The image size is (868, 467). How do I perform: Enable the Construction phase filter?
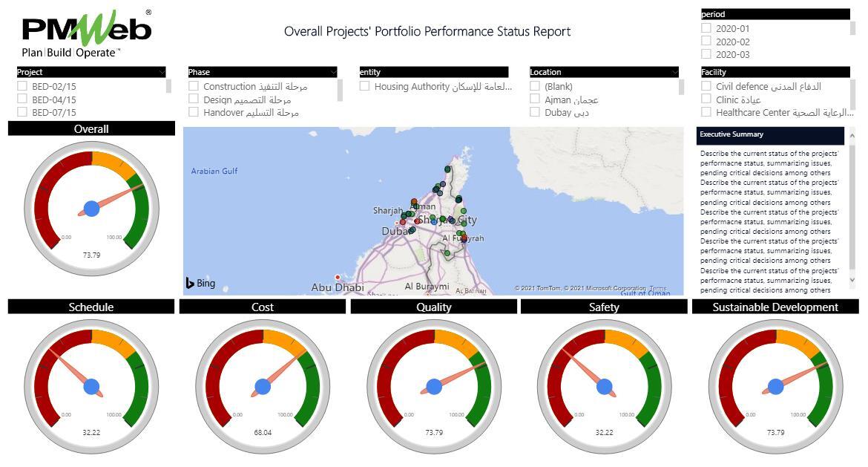tap(192, 86)
